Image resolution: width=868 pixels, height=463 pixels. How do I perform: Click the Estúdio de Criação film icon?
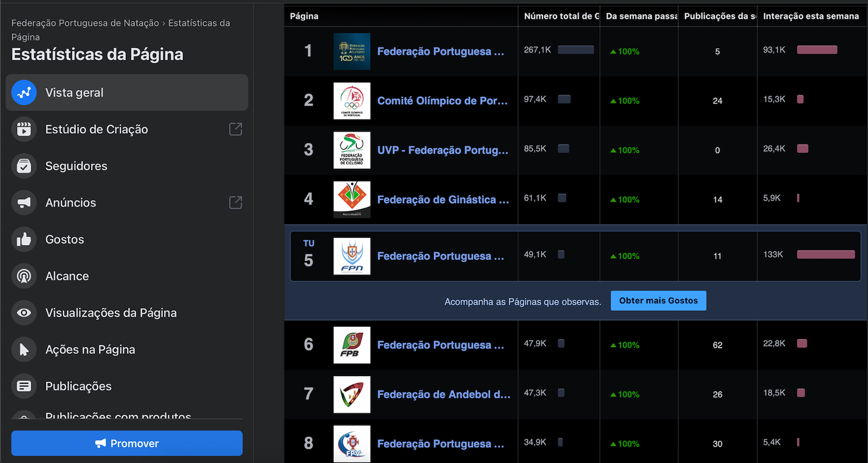coord(24,129)
